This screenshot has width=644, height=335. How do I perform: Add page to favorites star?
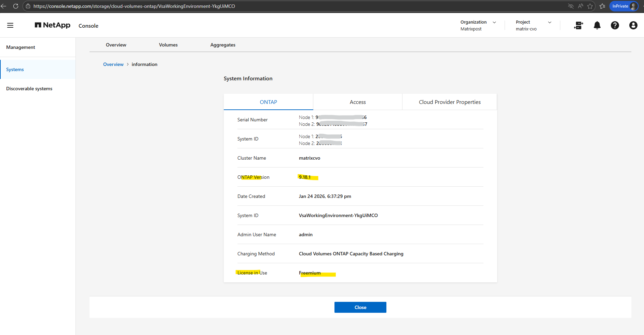point(590,6)
